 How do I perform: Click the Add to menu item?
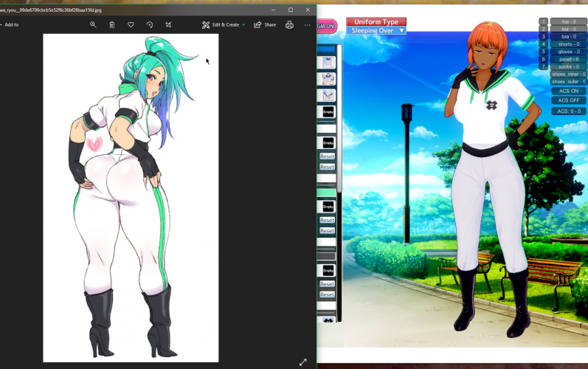(10, 24)
